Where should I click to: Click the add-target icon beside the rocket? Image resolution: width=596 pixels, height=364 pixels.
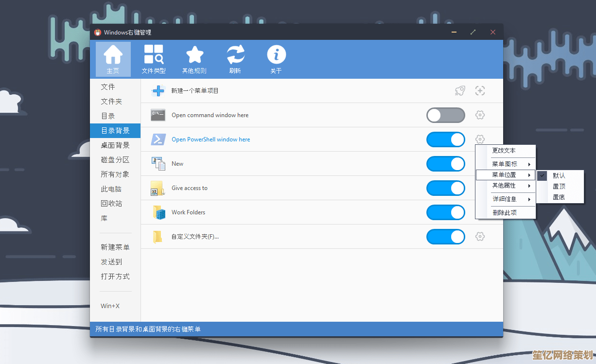point(480,90)
